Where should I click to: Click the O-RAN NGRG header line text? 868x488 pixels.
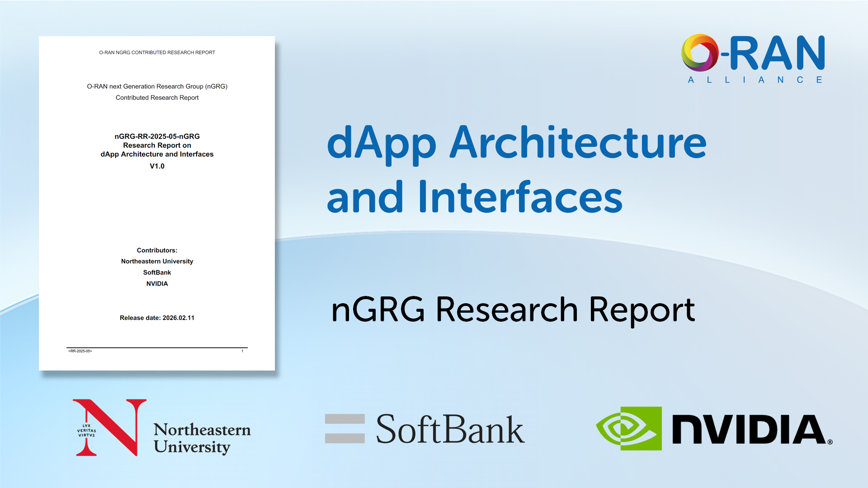(157, 52)
